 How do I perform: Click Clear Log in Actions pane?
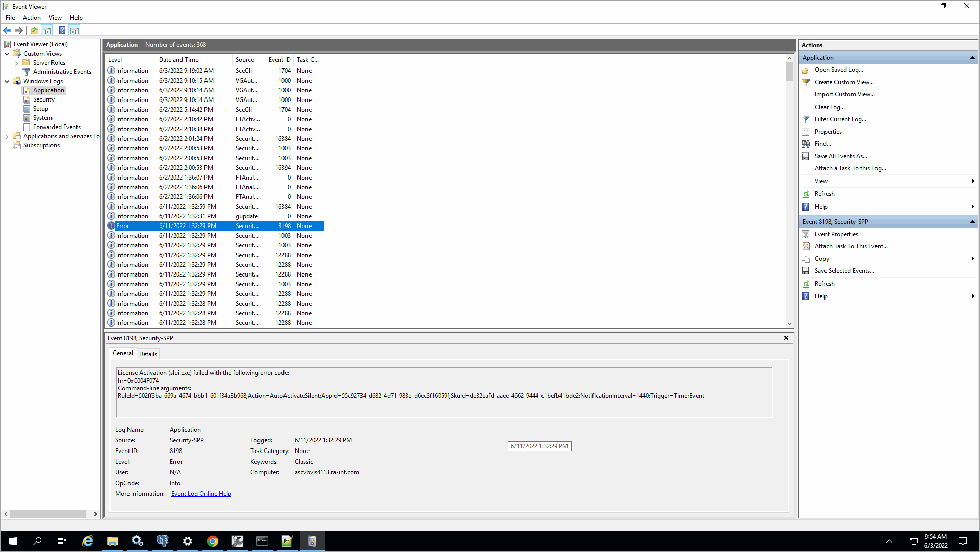pyautogui.click(x=829, y=107)
